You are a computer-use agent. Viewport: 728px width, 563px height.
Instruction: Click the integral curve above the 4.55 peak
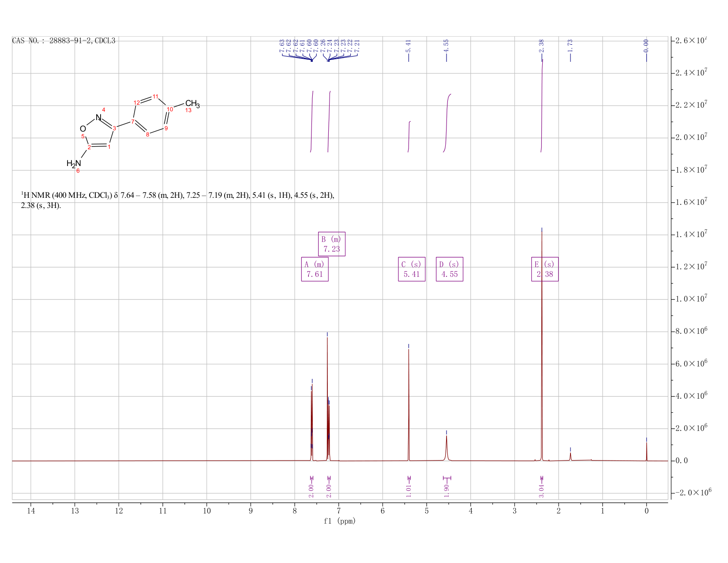click(447, 123)
